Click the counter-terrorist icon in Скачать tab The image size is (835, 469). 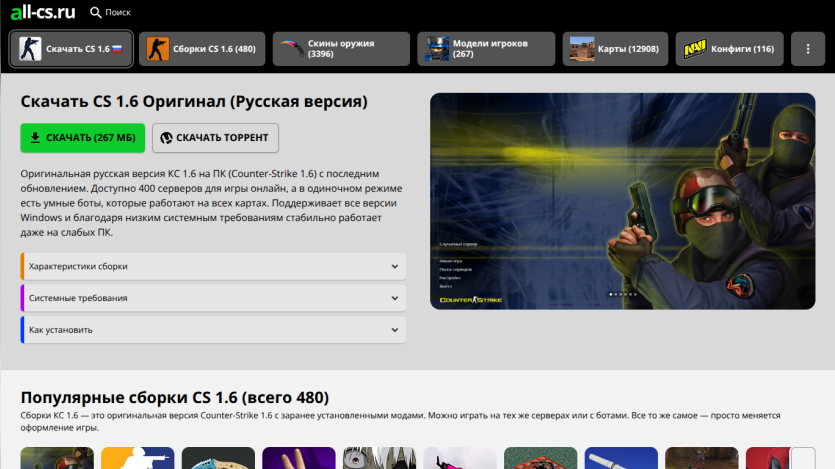tap(30, 49)
